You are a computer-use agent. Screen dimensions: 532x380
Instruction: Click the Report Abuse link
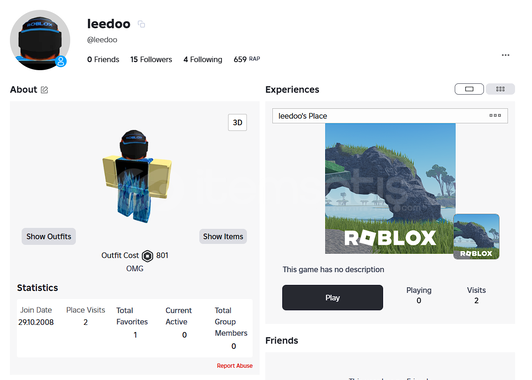tap(234, 366)
